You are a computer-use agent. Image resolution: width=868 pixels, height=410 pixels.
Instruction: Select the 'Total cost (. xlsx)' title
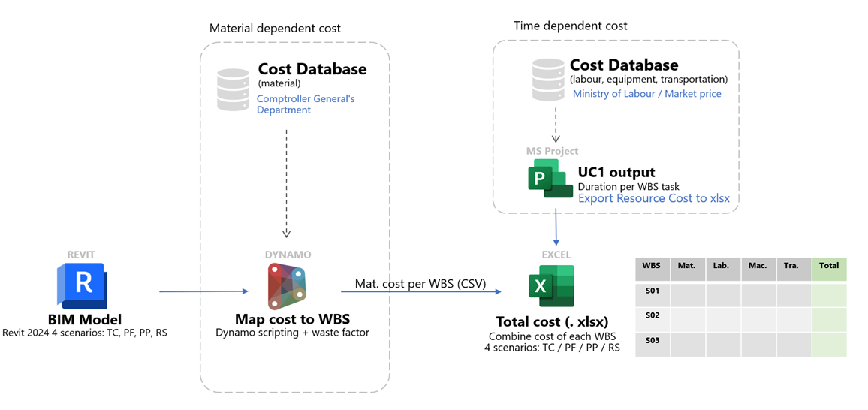coord(551,322)
